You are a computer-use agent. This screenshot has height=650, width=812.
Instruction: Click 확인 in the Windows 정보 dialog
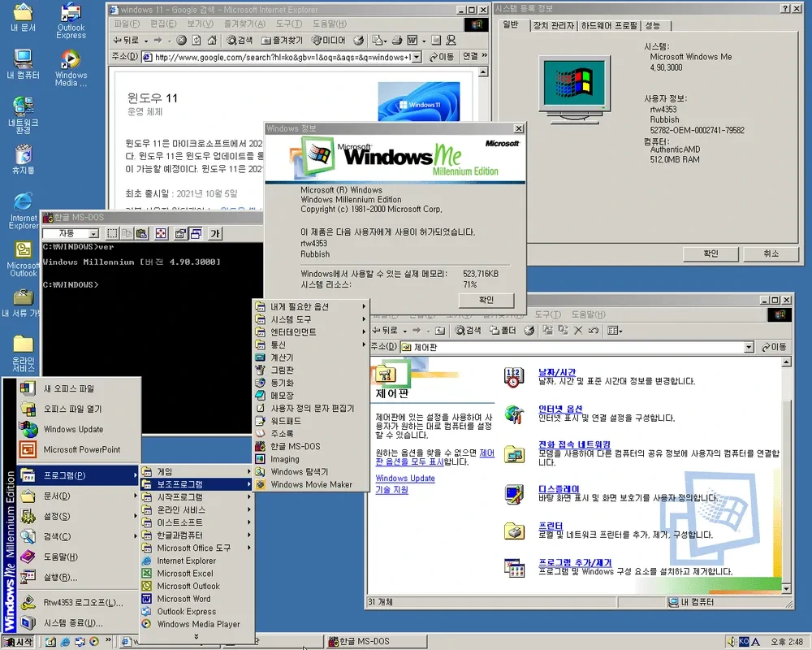(x=486, y=300)
